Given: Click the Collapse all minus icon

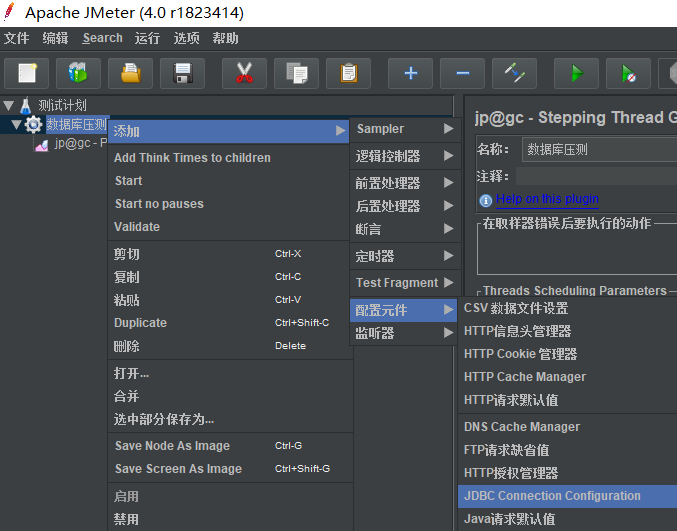Looking at the screenshot, I should [462, 73].
